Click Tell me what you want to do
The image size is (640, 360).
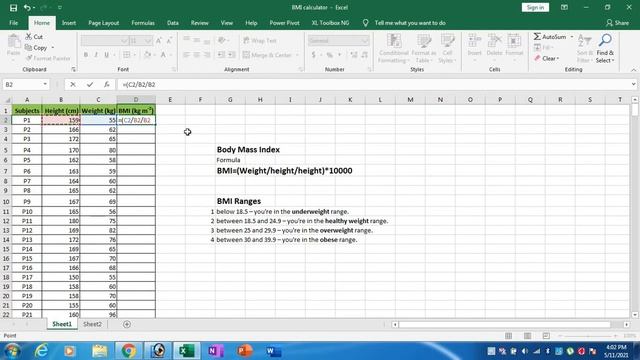coord(410,23)
